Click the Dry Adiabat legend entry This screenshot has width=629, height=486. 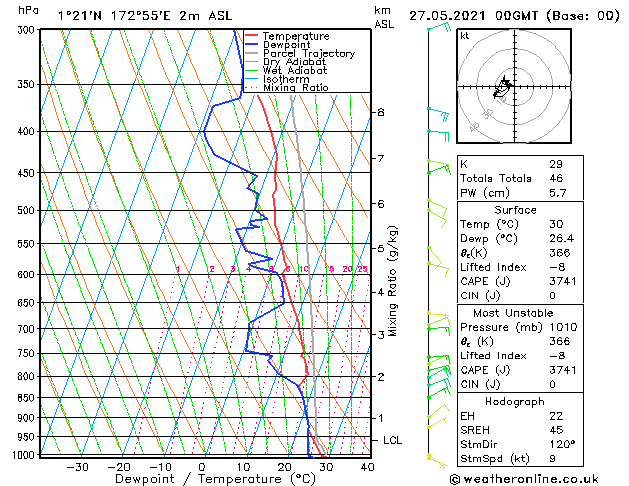tap(286, 62)
